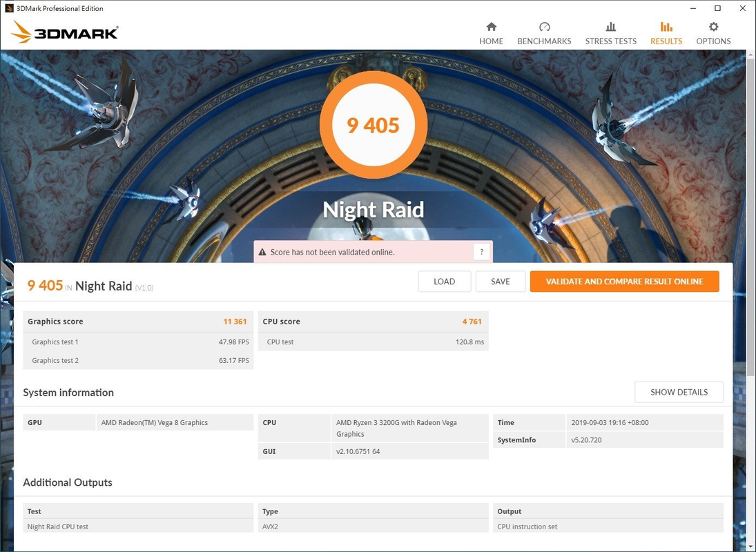Click AMD Radeon(TM) Vega 8 Graphics text
The width and height of the screenshot is (756, 552).
154,422
